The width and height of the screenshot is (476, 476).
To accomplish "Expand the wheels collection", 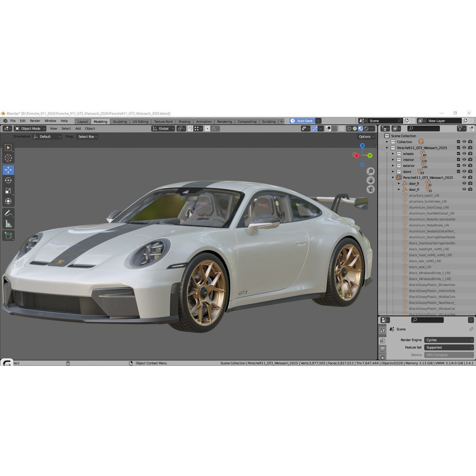I will pyautogui.click(x=393, y=154).
